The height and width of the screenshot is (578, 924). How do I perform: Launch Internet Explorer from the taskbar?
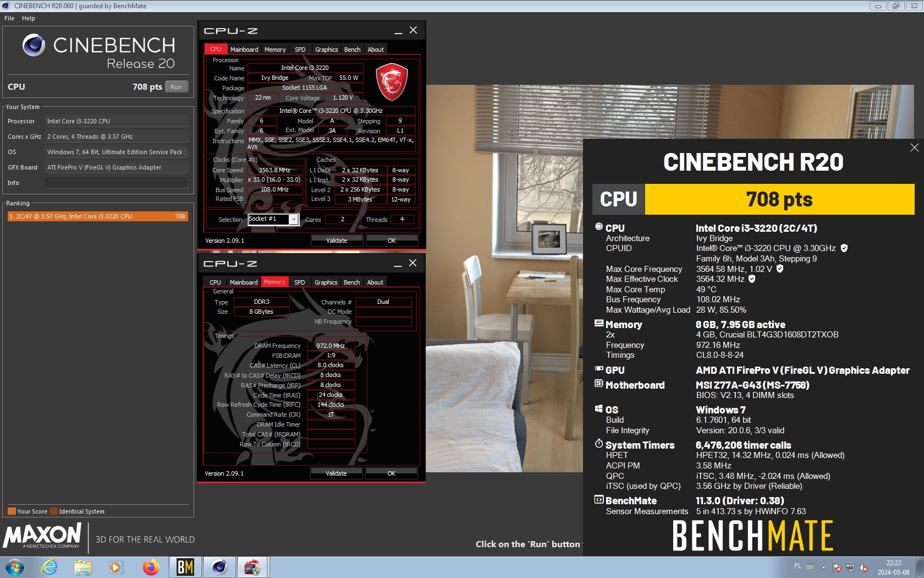(50, 567)
